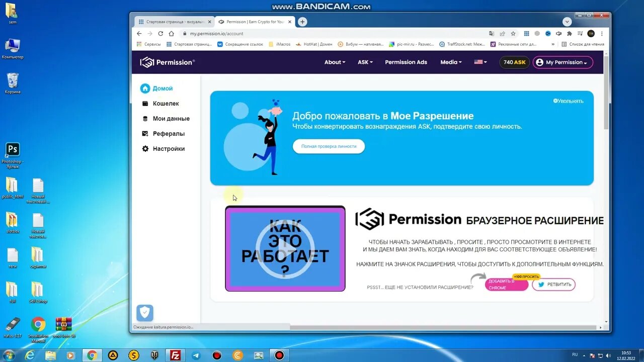Click the tray volume speaker icon
Image resolution: width=644 pixels, height=362 pixels.
pos(609,355)
